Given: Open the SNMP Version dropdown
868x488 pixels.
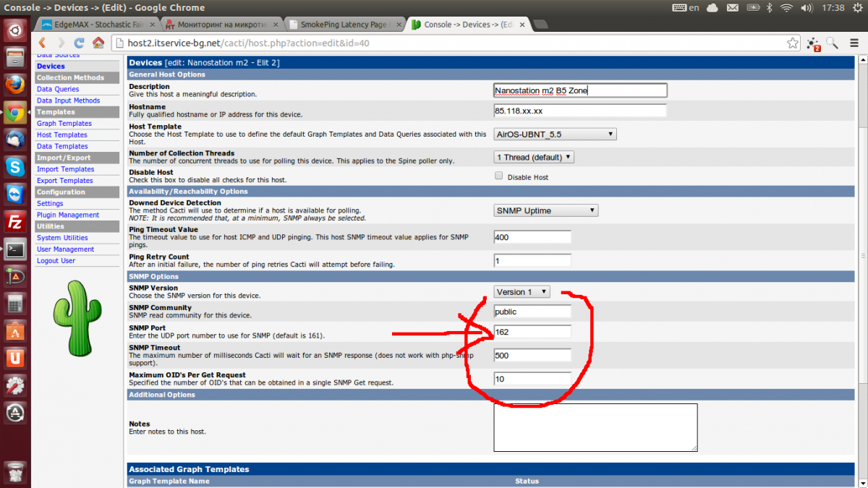Looking at the screenshot, I should [x=522, y=292].
